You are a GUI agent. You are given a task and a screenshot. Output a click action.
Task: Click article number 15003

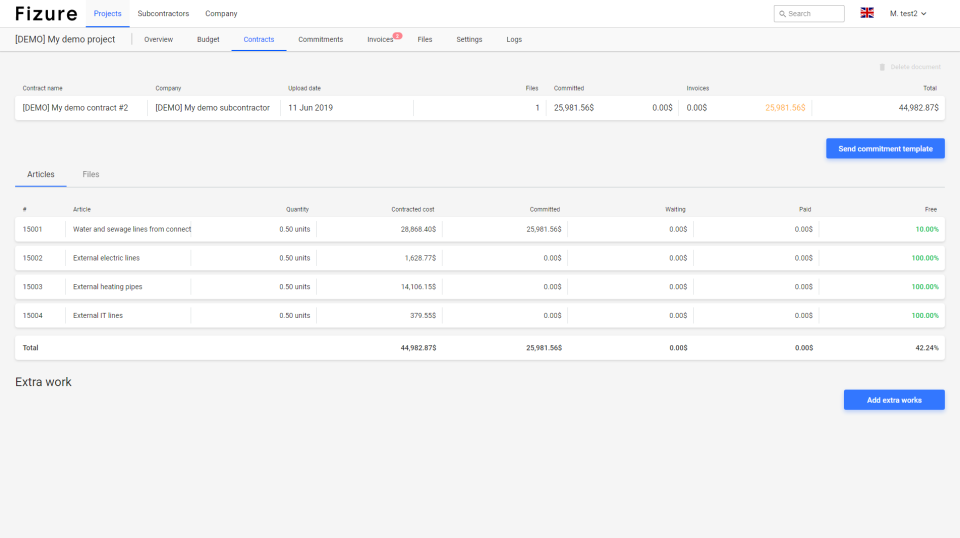pyautogui.click(x=32, y=287)
